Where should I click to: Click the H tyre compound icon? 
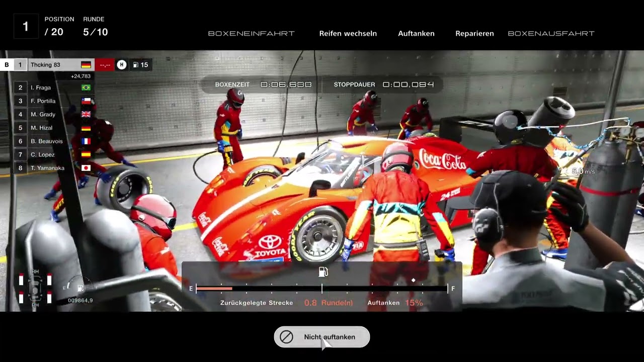click(x=121, y=64)
